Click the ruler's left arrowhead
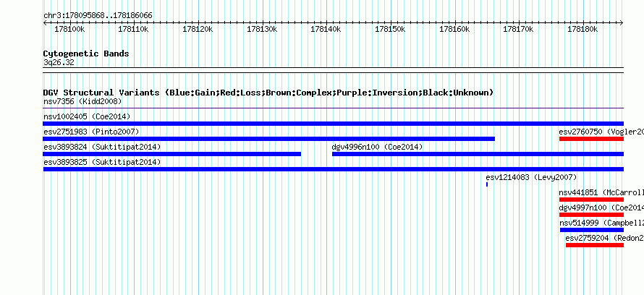644x295 pixels. click(x=45, y=23)
